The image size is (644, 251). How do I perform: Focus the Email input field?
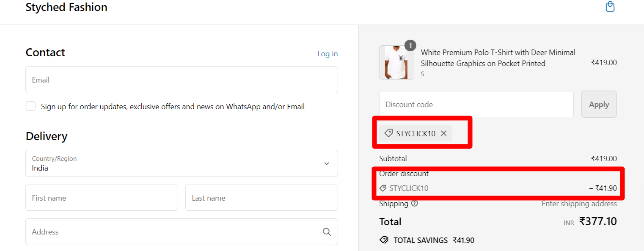tap(182, 80)
